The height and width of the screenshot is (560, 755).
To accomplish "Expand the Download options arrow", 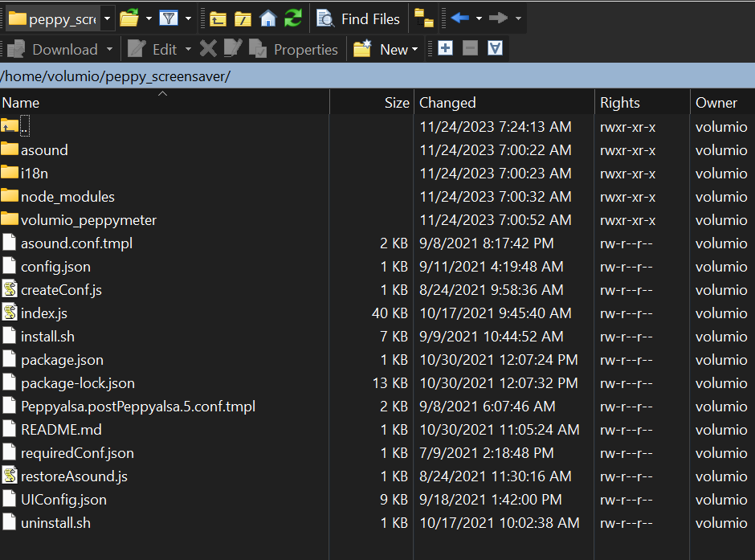I will click(x=110, y=49).
